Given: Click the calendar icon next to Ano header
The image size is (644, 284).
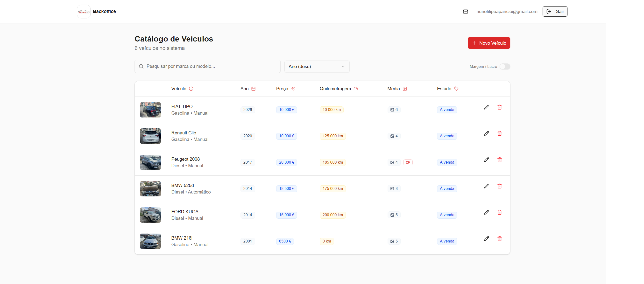Looking at the screenshot, I should coord(254,88).
